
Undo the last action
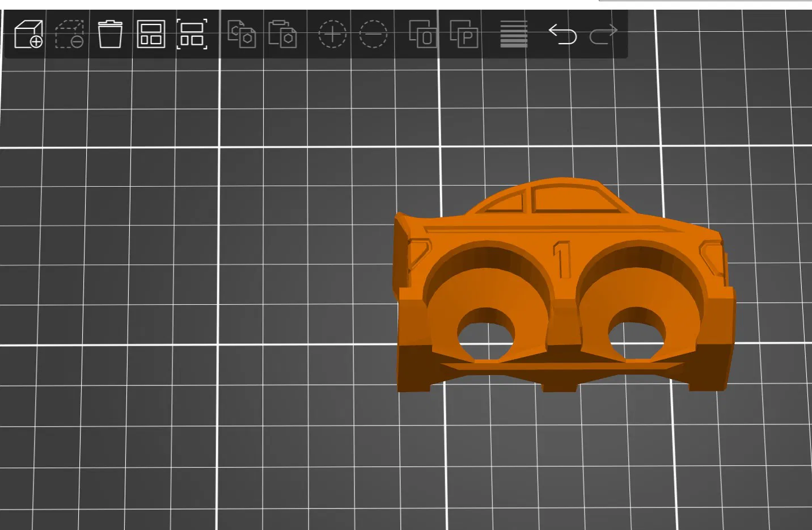(563, 34)
